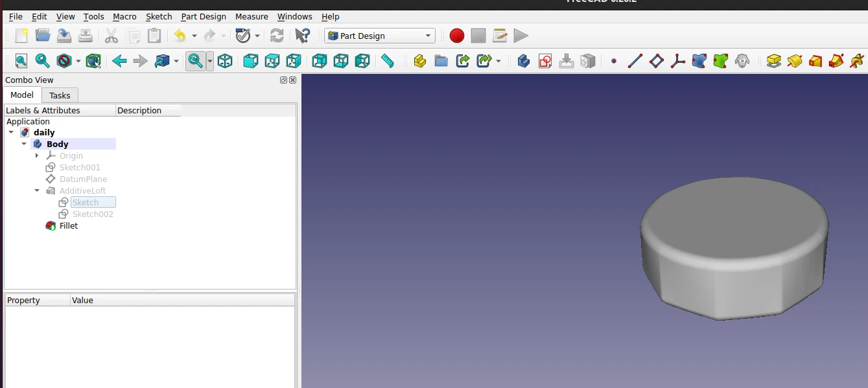Collapse the AdditiveLoft tree node
The height and width of the screenshot is (388, 868).
37,190
